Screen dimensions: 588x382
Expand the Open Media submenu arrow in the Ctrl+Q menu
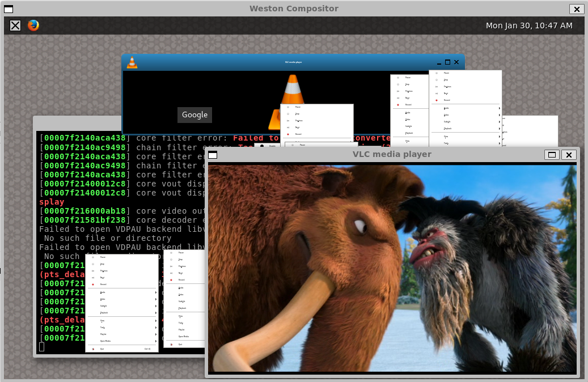[155, 341]
